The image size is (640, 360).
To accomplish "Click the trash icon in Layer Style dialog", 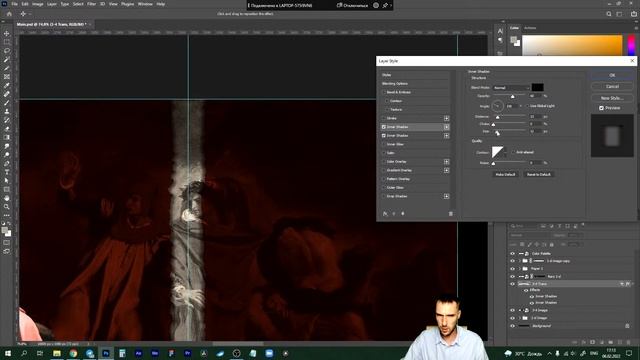I will pyautogui.click(x=451, y=213).
